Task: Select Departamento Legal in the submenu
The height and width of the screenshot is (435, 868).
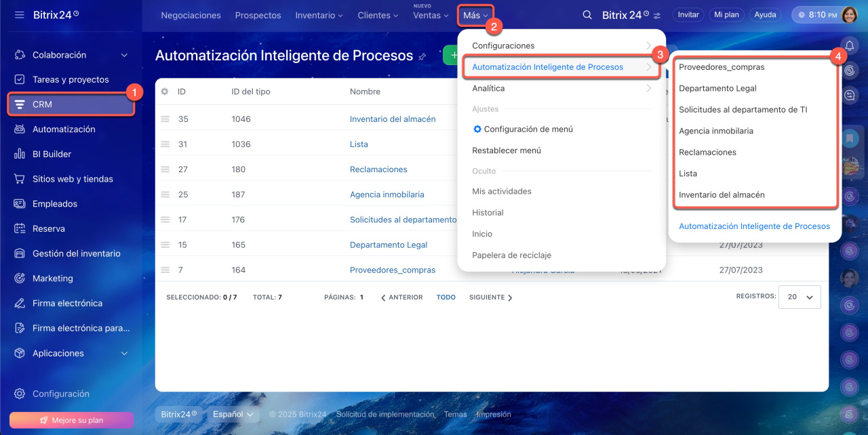Action: [x=717, y=88]
